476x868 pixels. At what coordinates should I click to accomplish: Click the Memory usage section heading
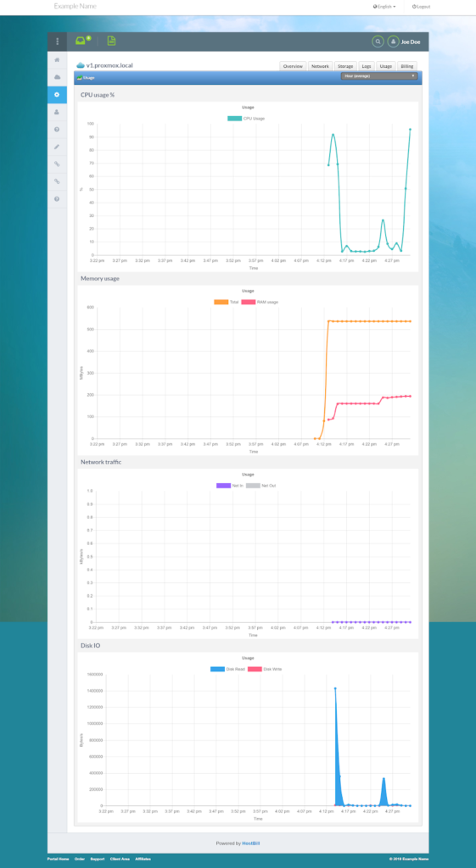(100, 278)
